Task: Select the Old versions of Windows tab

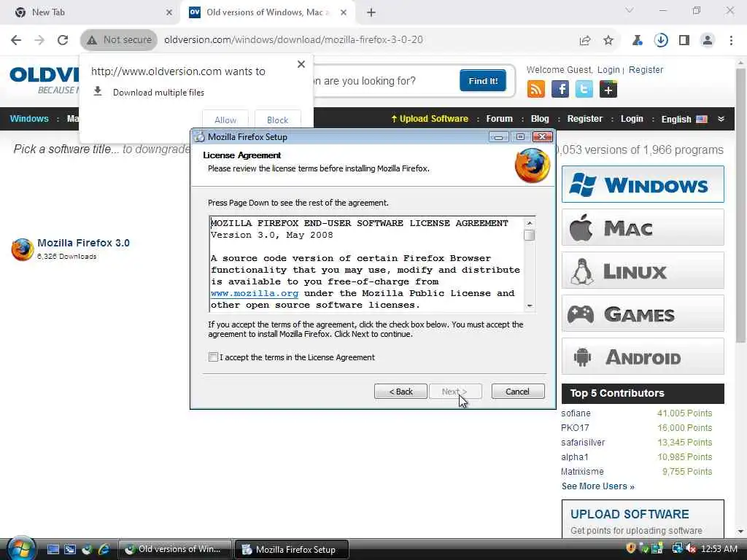Action: click(267, 12)
